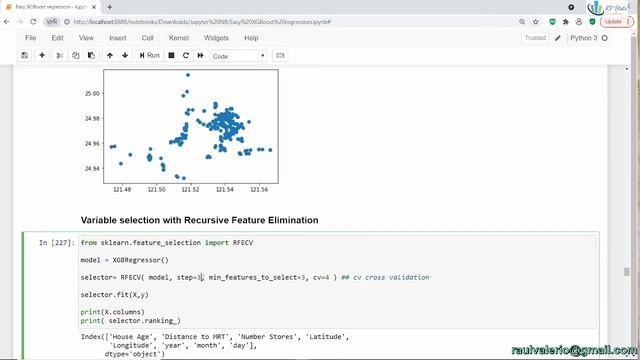Click the In [227] cell prompt

point(57,243)
